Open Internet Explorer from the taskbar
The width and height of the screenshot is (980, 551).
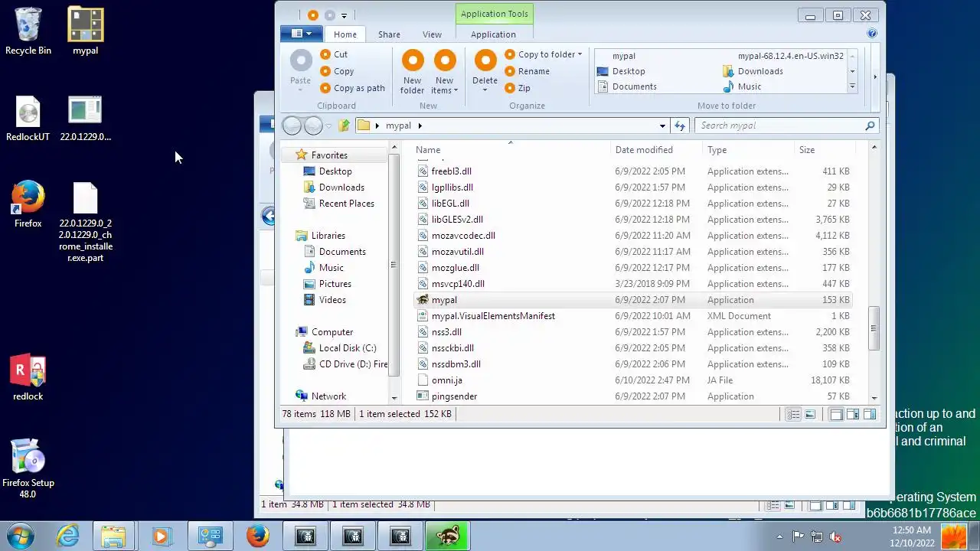click(x=67, y=536)
